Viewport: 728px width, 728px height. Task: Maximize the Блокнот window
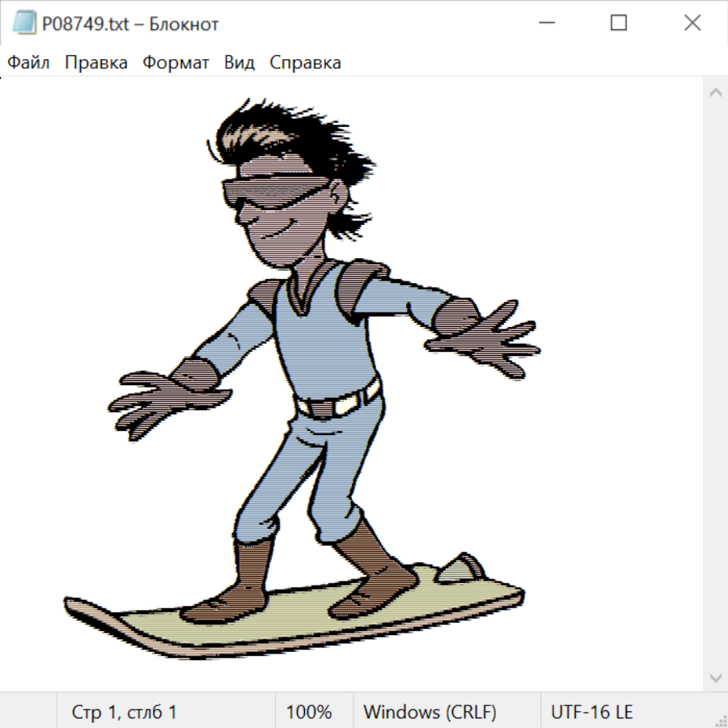tap(619, 23)
